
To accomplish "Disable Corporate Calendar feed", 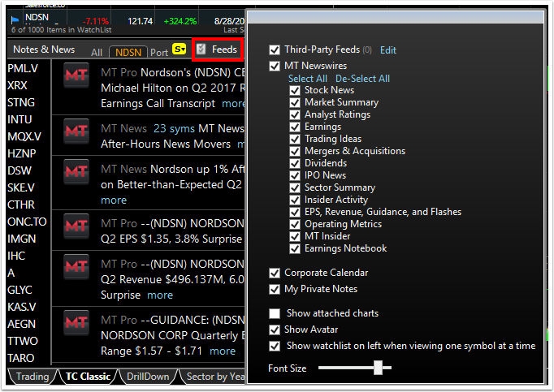I will coord(275,273).
